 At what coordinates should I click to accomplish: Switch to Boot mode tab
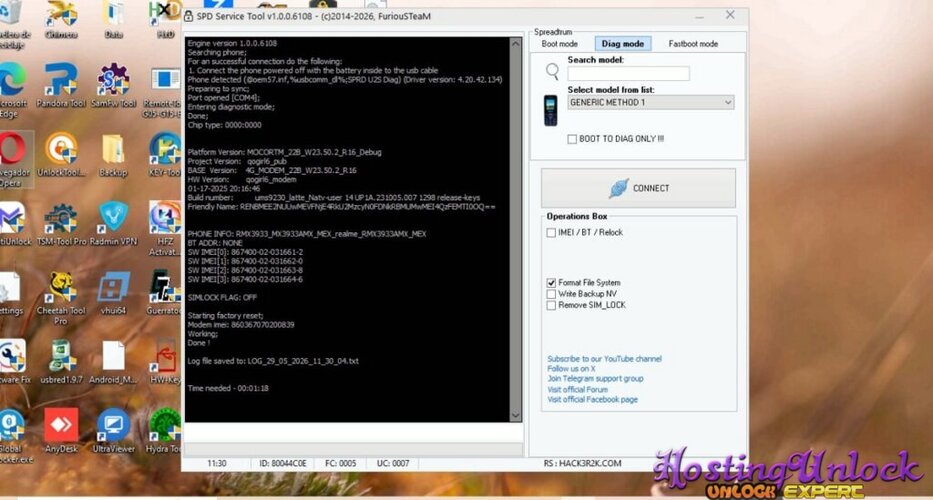click(x=559, y=44)
